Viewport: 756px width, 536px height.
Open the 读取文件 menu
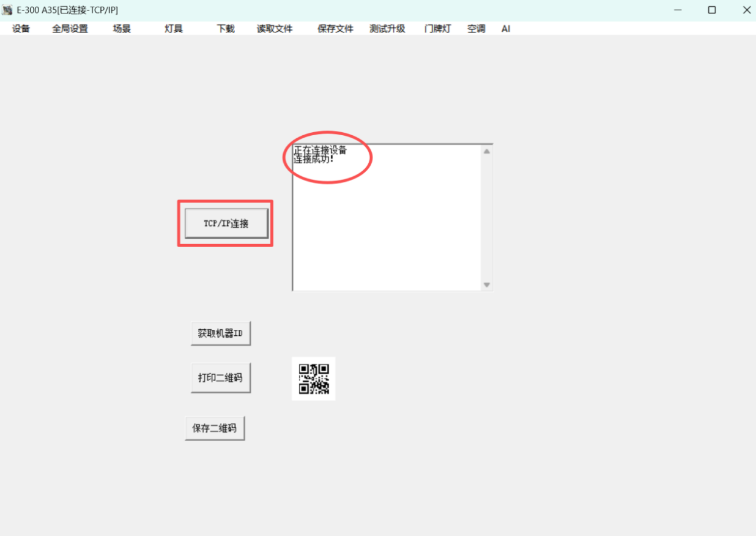(x=275, y=29)
